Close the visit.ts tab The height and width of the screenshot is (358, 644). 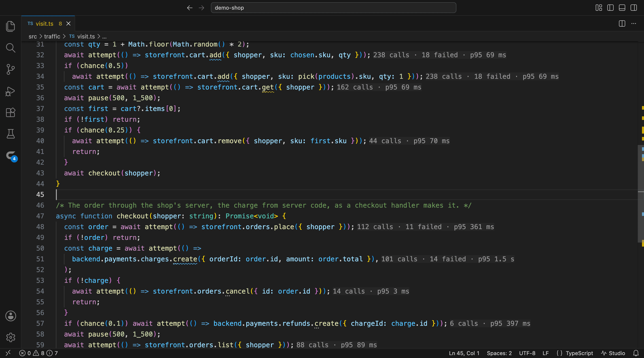[x=68, y=23]
